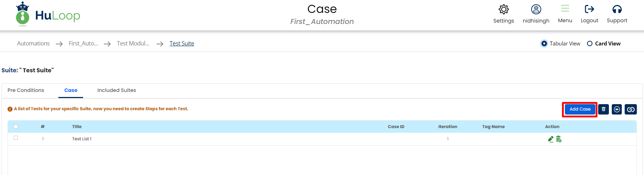Open the Settings gear icon
Screen dimensions: 644x175
[504, 9]
